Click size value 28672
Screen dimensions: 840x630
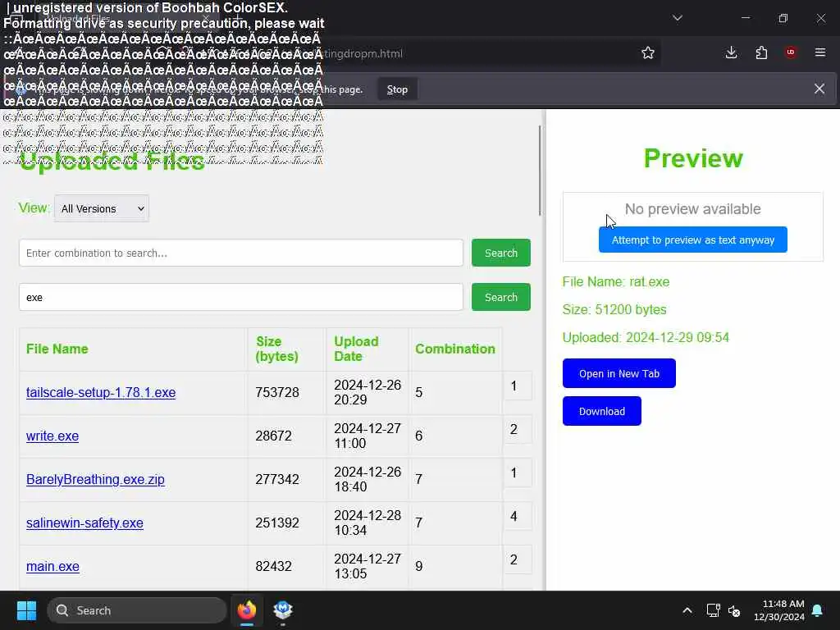point(273,436)
